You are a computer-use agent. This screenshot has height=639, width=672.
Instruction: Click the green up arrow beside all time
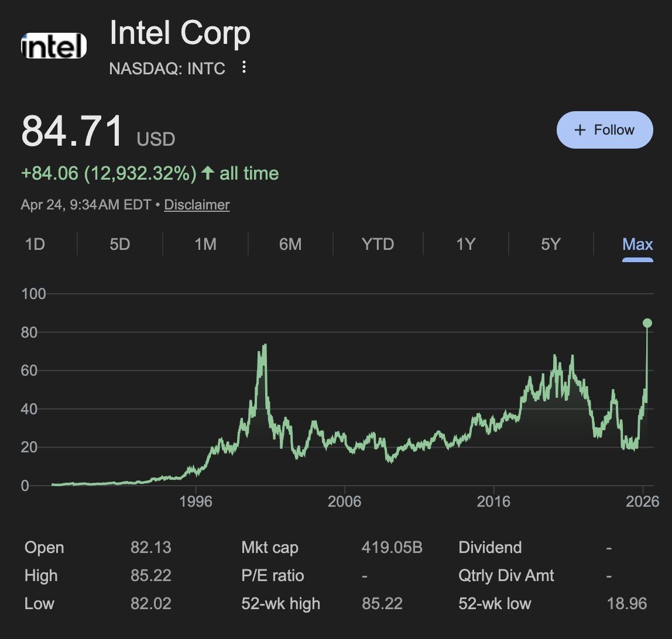[x=207, y=173]
